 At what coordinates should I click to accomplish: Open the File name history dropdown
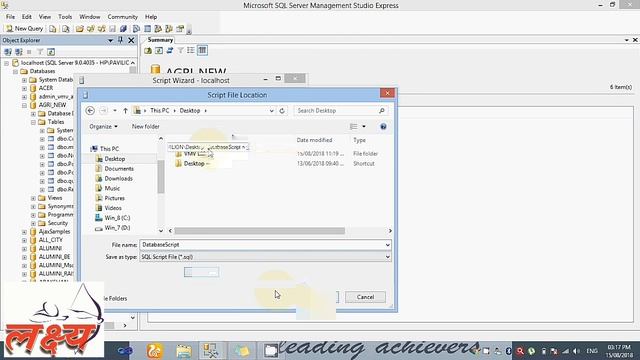[x=387, y=245]
